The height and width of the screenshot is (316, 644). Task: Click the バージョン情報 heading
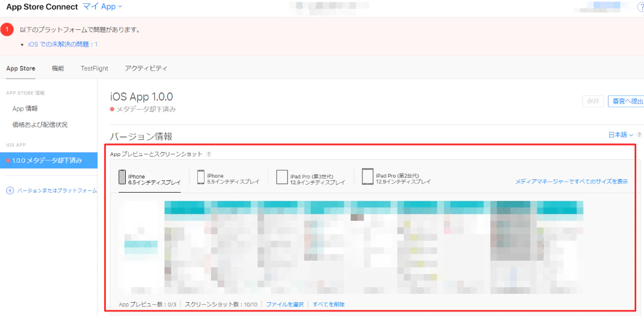point(141,137)
